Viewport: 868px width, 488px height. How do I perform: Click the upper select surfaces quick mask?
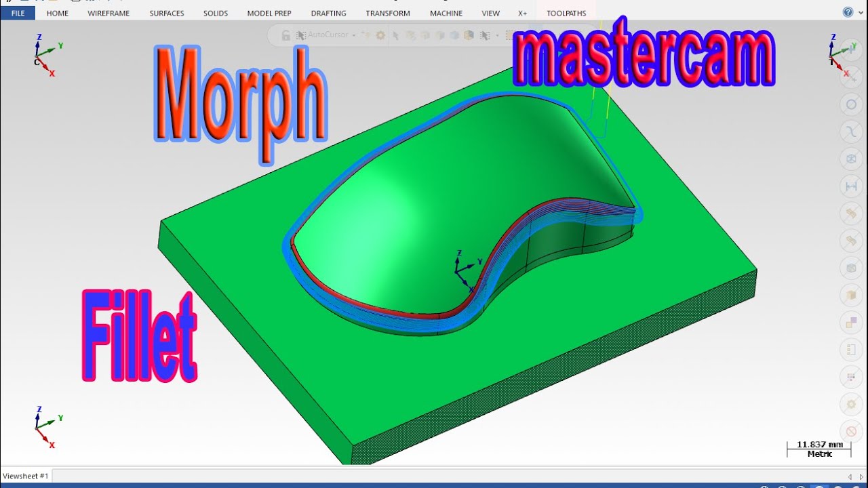(x=850, y=213)
